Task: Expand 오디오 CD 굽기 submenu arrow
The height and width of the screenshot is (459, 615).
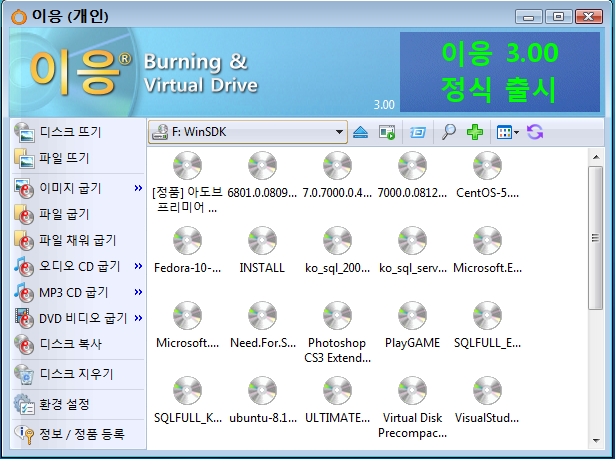Action: point(138,266)
